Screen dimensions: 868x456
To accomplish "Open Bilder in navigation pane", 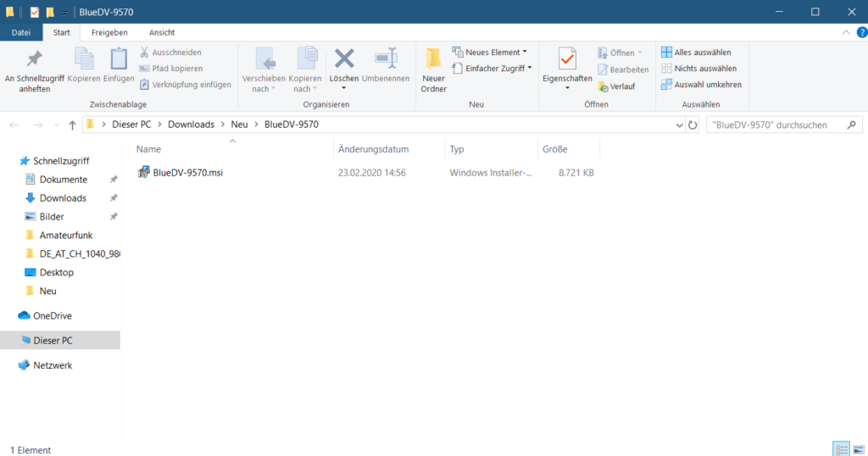I will 52,216.
